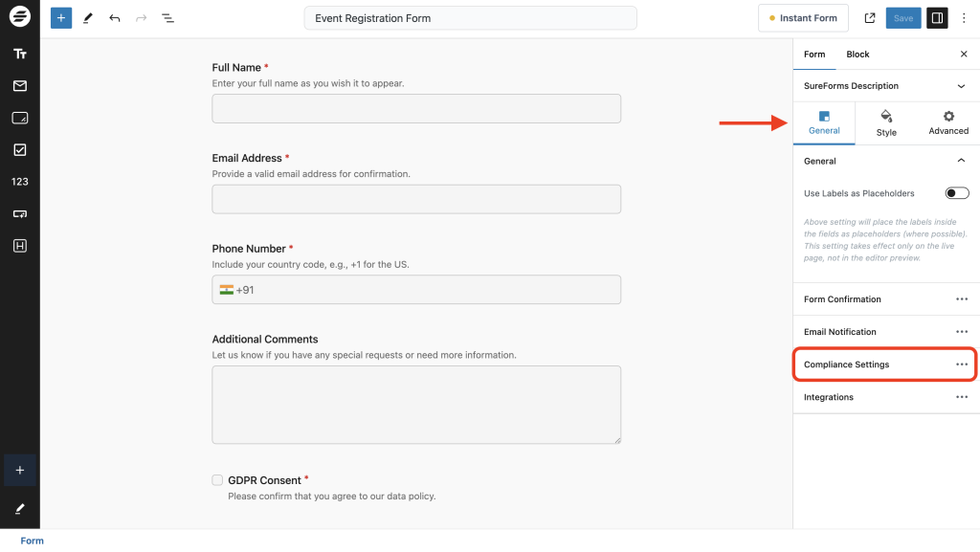The width and height of the screenshot is (980, 552).
Task: Click the Event Registration Form title field
Action: [x=470, y=17]
